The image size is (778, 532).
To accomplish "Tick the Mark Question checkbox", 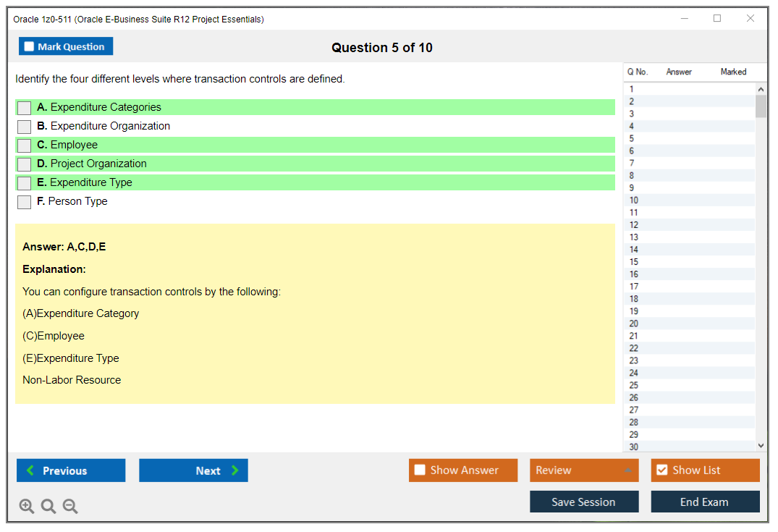I will pos(30,47).
